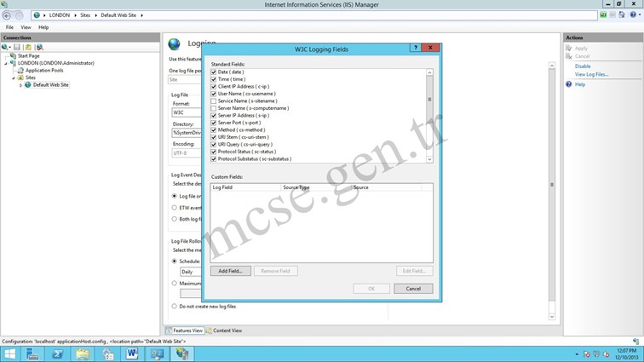Click the forward navigation arrow

click(x=19, y=15)
